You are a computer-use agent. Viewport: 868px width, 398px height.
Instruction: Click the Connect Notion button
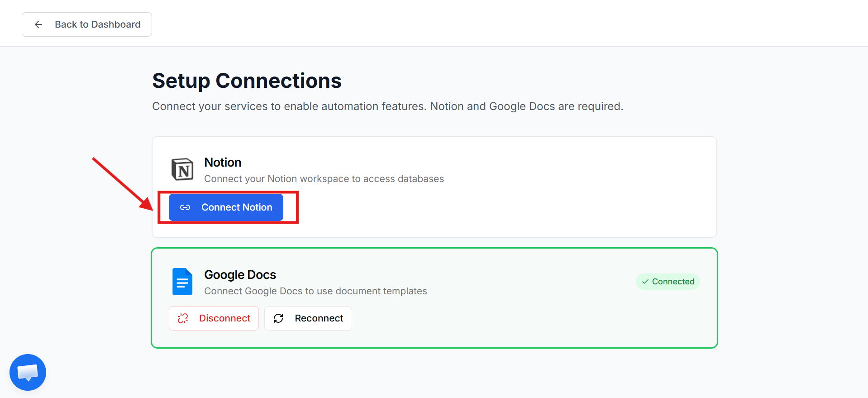click(226, 207)
